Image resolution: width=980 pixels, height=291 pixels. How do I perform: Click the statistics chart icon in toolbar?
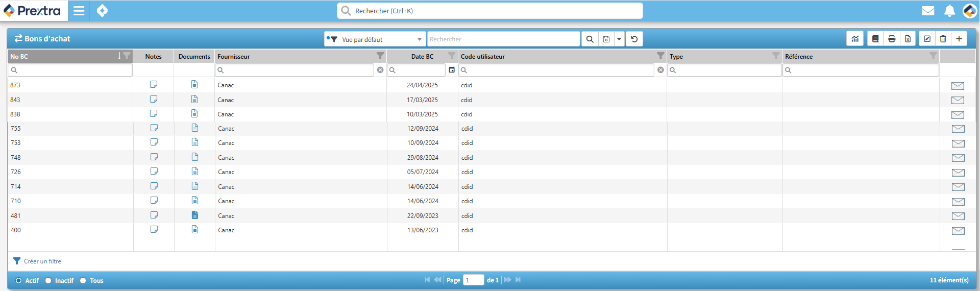click(x=855, y=39)
